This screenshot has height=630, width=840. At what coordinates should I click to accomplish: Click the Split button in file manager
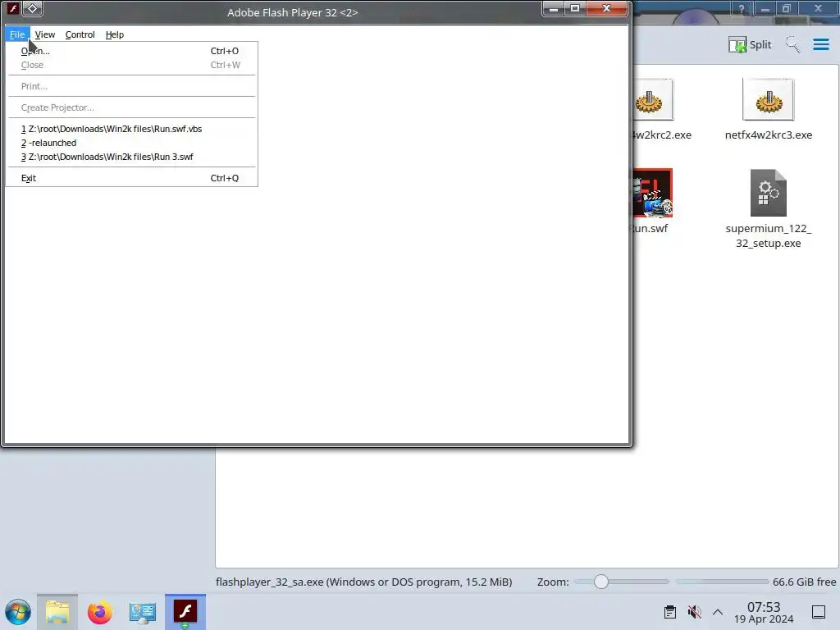(750, 44)
